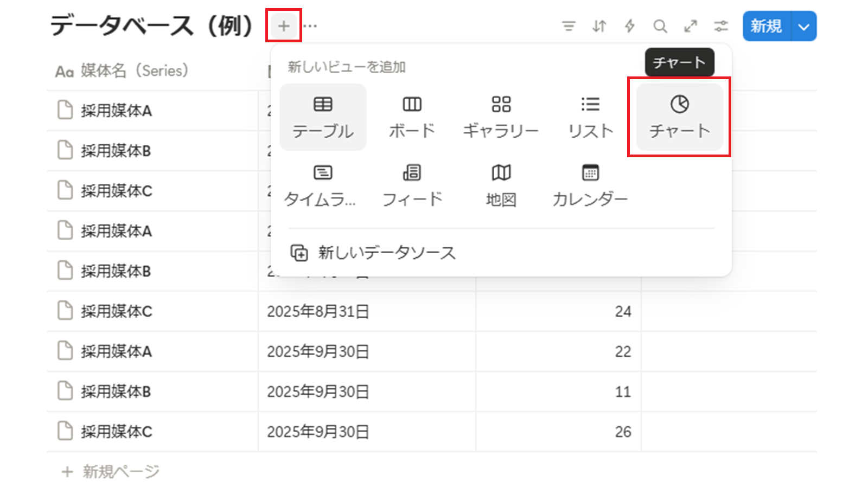This screenshot has width=868, height=488.
Task: Select the テーブル view option
Action: (x=323, y=117)
